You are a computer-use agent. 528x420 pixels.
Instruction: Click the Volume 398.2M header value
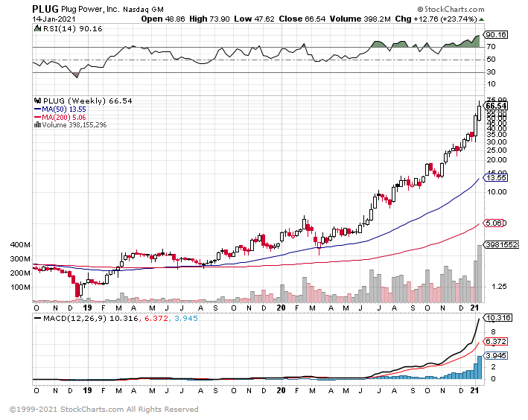tap(360, 19)
